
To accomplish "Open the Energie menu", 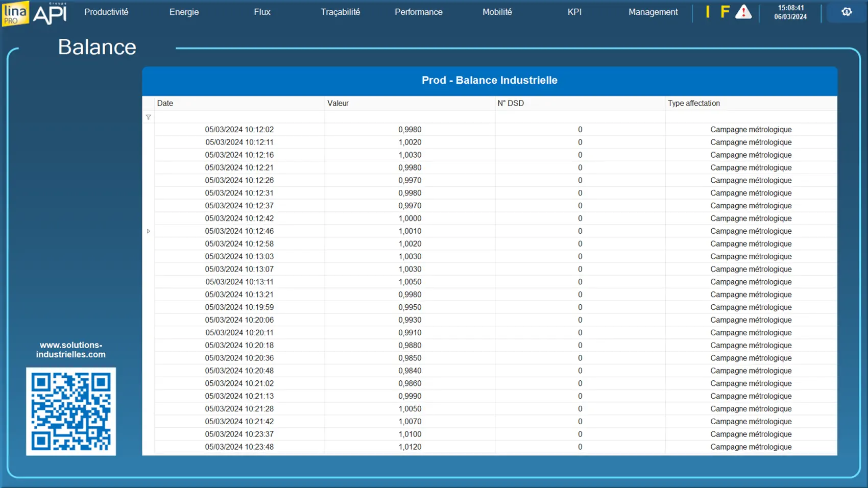I will point(184,12).
